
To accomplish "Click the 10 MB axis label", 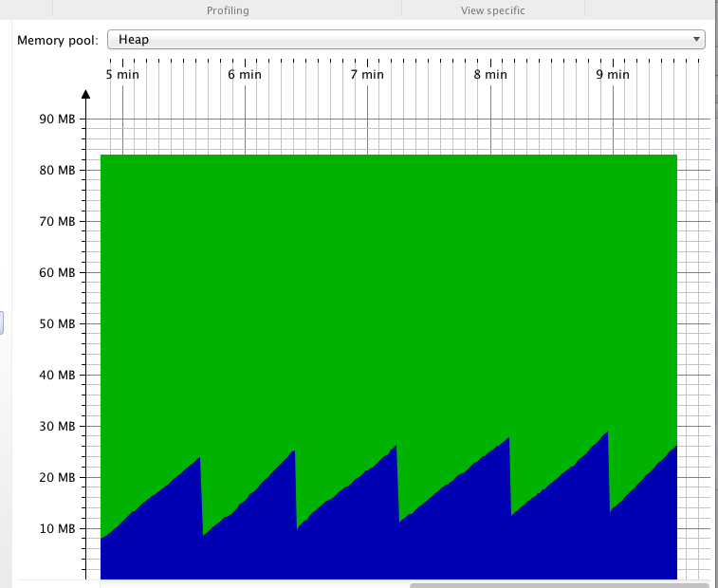I will tap(57, 529).
